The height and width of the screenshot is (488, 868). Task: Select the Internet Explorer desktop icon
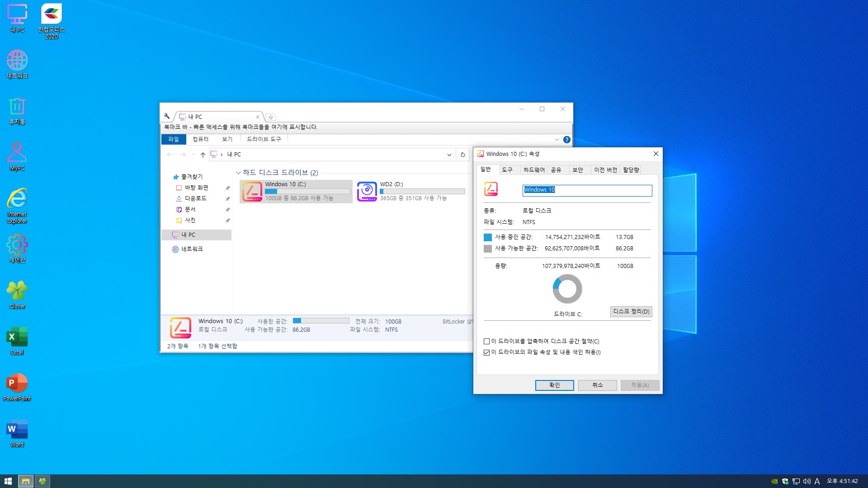pos(17,206)
